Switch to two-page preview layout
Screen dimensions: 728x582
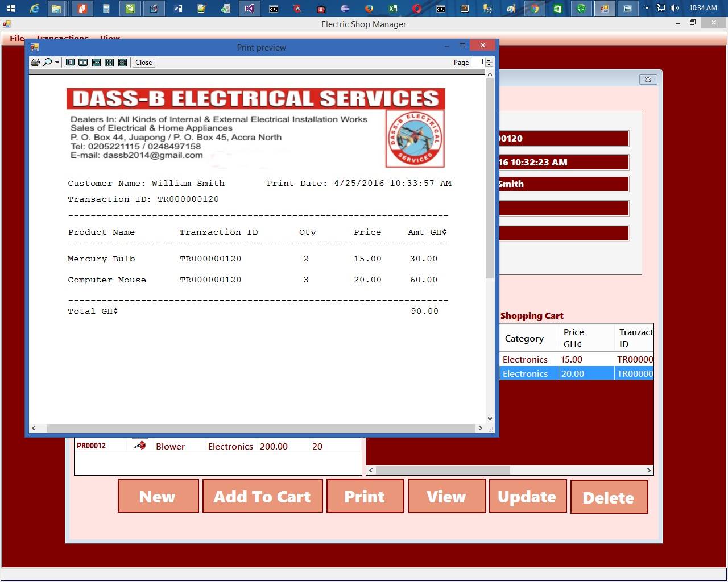pyautogui.click(x=82, y=63)
